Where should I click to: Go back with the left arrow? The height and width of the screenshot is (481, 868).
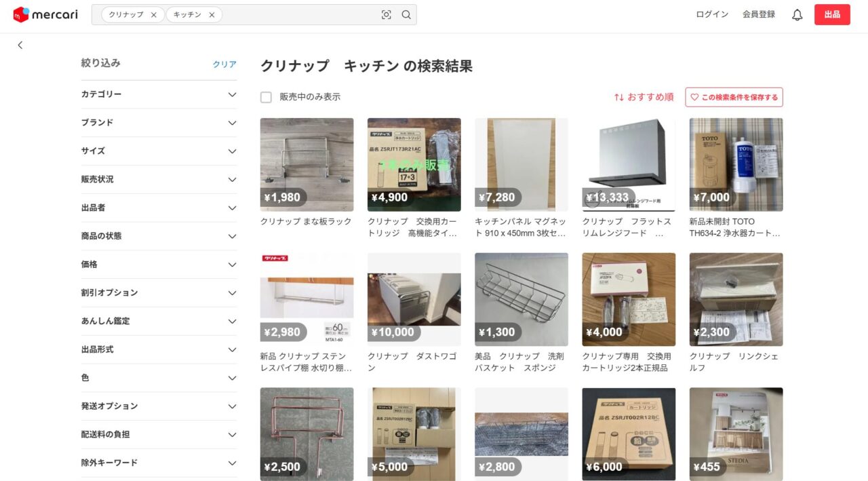tap(20, 45)
